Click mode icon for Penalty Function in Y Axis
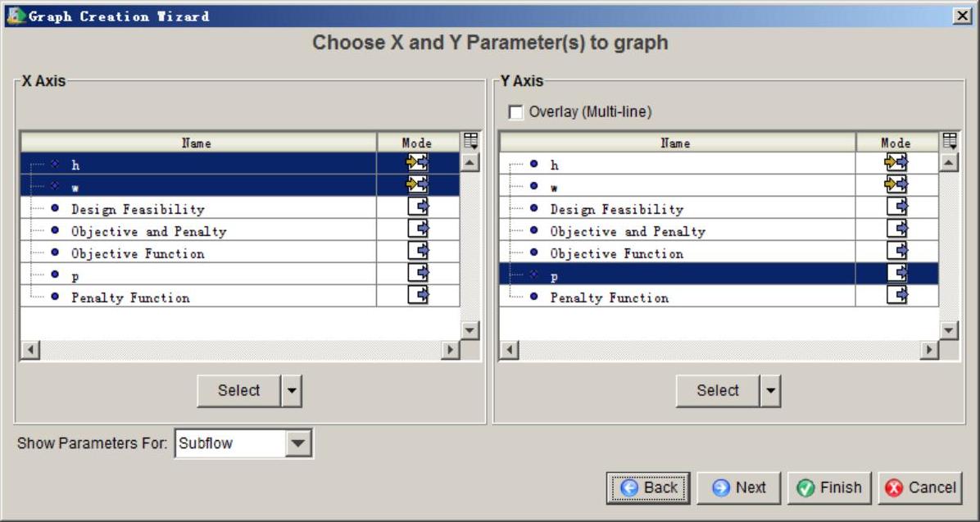980x522 pixels. pyautogui.click(x=896, y=296)
